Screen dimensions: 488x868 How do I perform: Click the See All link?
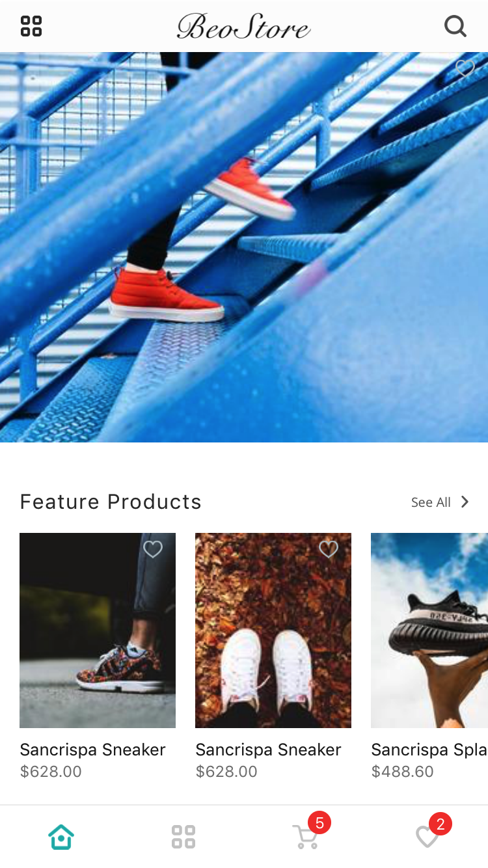click(431, 502)
